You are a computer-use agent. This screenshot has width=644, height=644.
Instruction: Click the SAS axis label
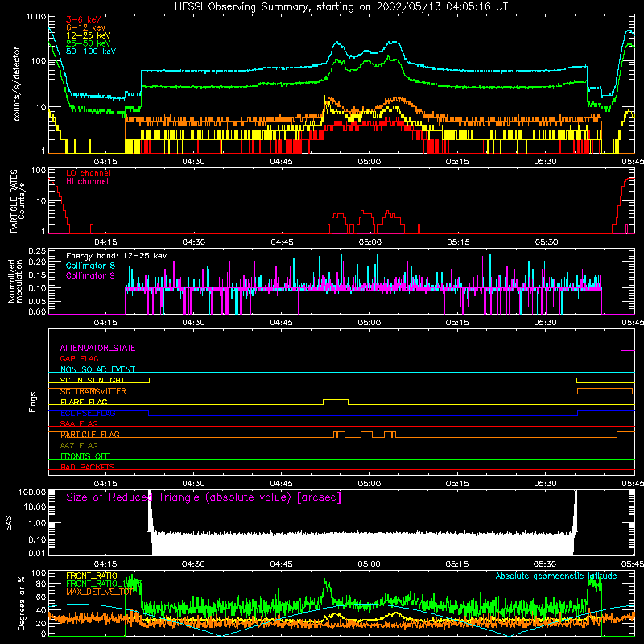tap(9, 524)
